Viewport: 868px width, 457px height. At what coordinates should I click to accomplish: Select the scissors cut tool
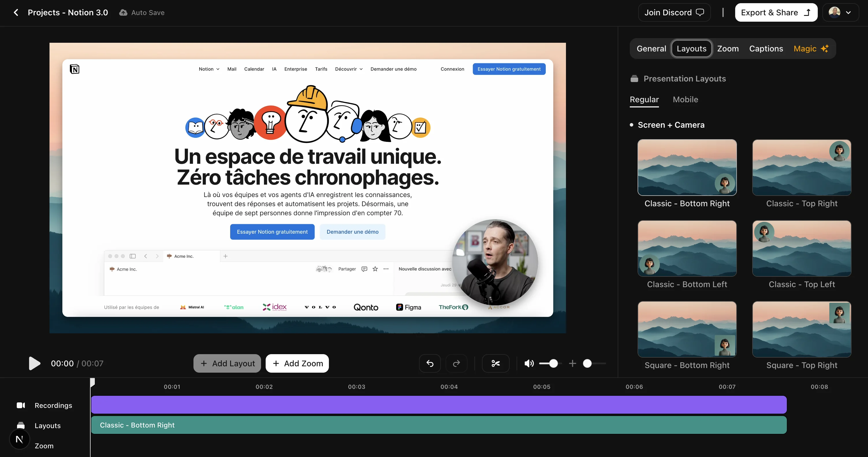(495, 363)
